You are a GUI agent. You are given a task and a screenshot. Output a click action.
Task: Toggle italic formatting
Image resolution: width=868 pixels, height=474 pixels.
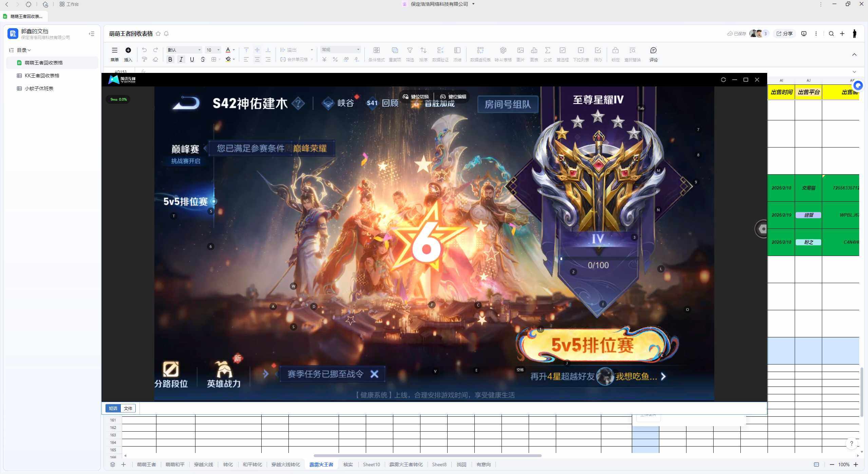[x=181, y=59]
